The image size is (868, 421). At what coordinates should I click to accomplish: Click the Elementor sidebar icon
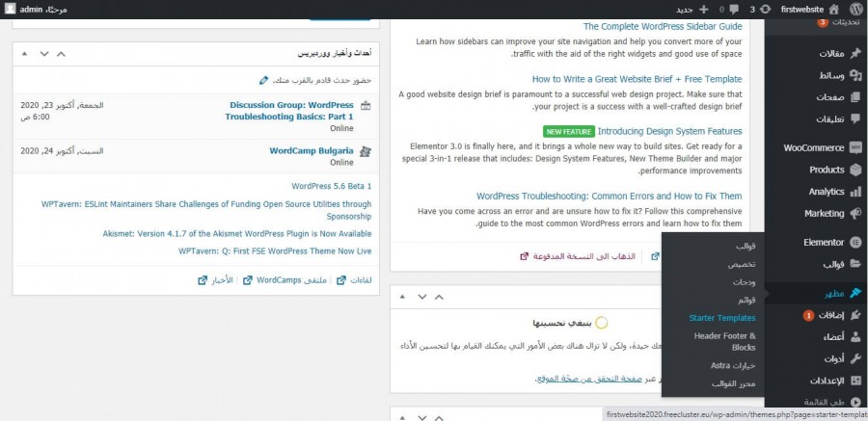(x=855, y=242)
